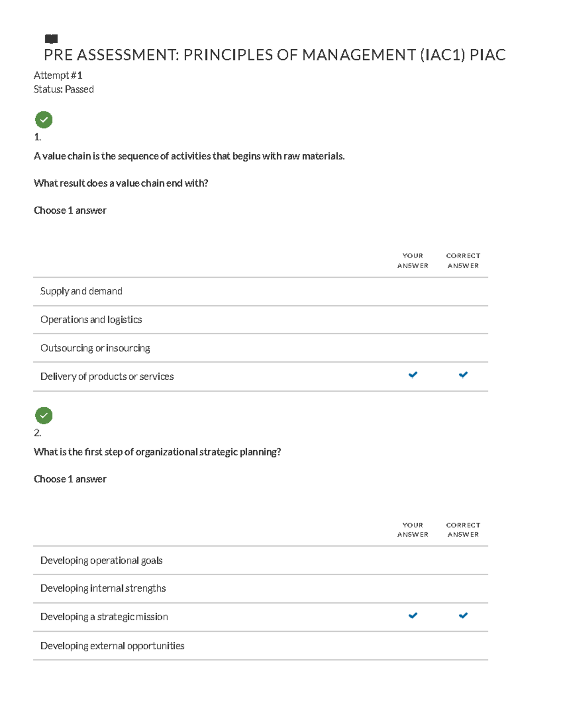Click Your Answer checkmark for strategic mission
Viewport: 563px width, 728px height.
click(x=413, y=615)
